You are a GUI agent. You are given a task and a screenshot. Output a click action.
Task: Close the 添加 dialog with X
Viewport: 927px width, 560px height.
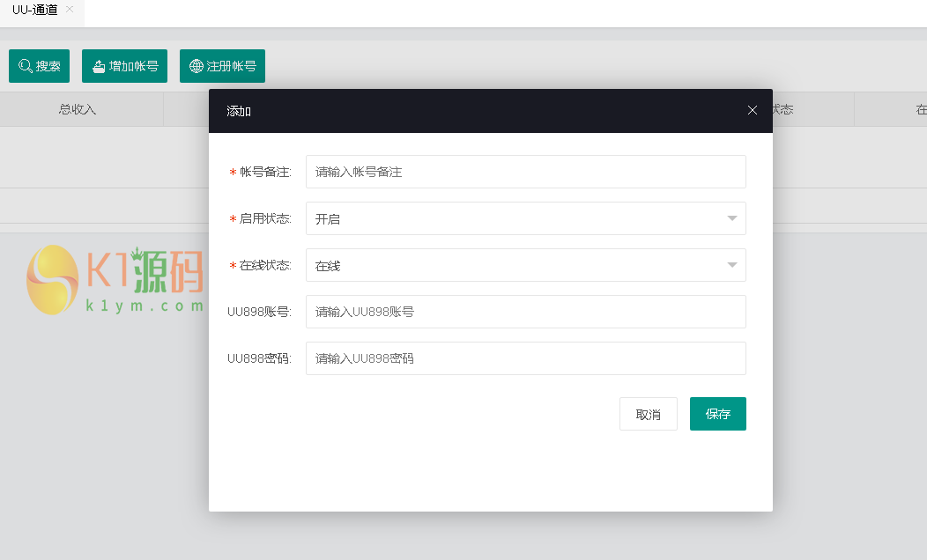pyautogui.click(x=752, y=110)
